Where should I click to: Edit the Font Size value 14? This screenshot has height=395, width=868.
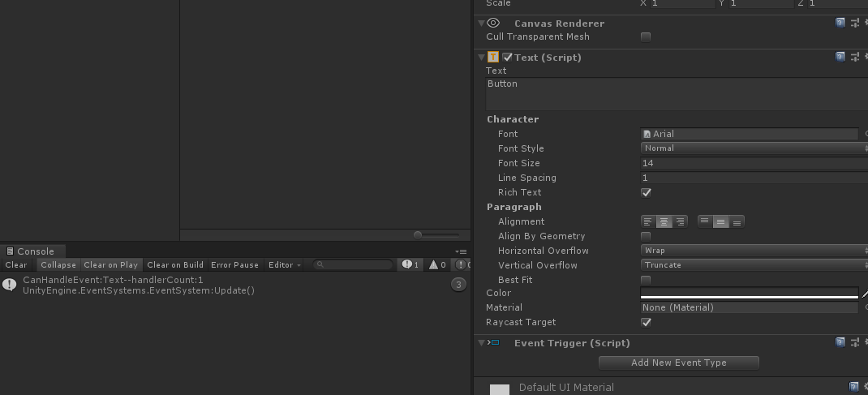(754, 163)
